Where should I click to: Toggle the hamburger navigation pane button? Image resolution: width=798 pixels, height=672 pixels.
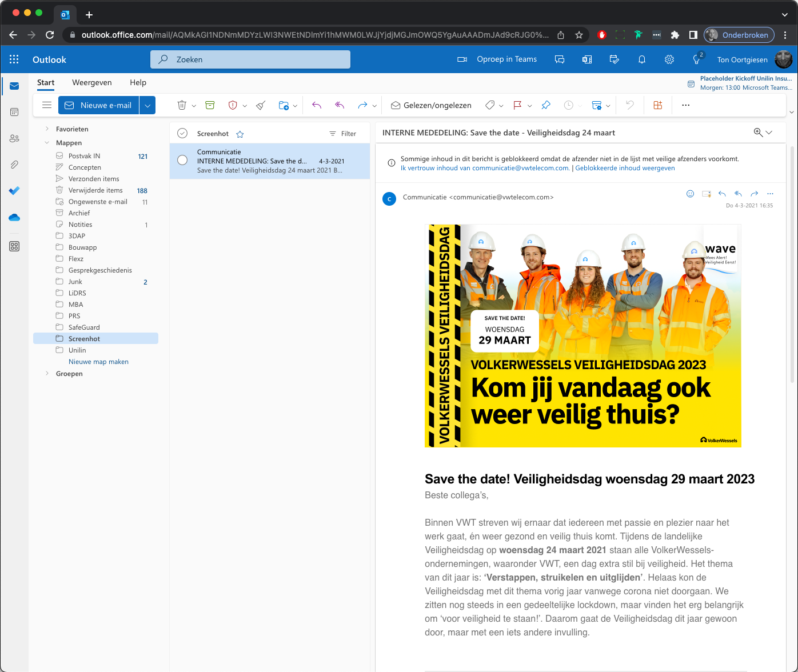tap(47, 105)
